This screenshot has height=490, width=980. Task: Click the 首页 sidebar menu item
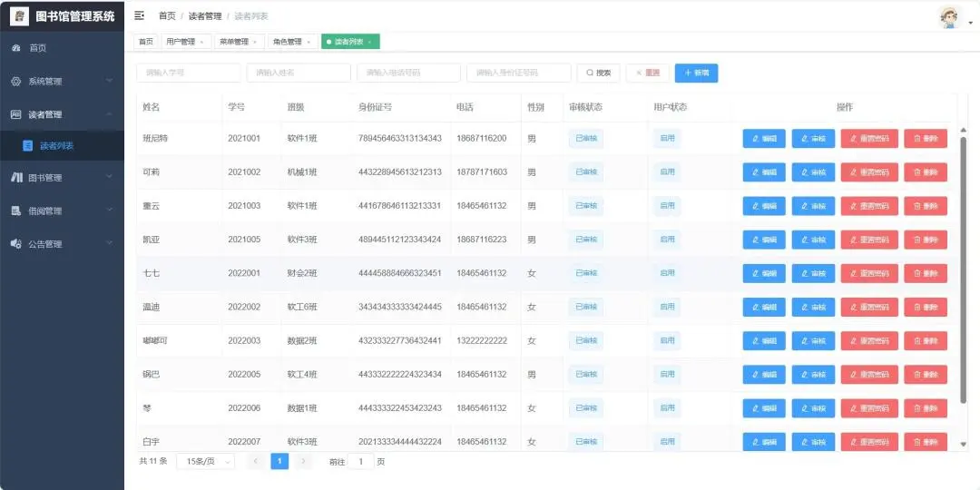point(62,48)
